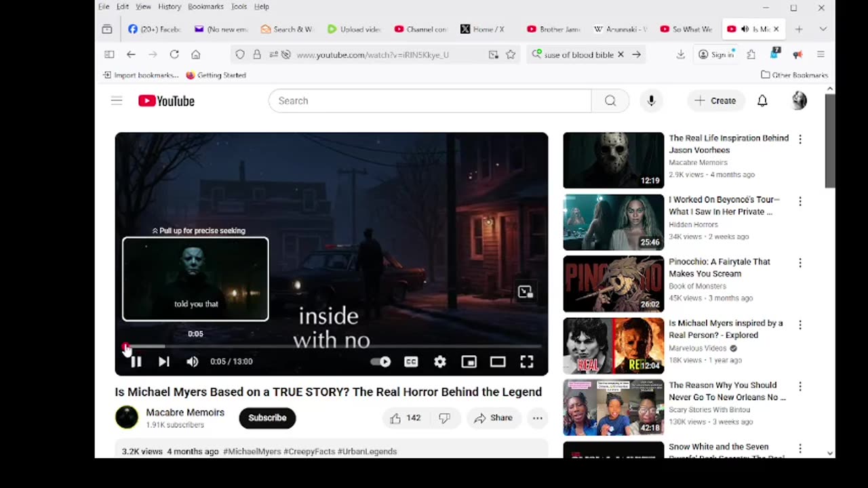Go to YouTube home logo
This screenshot has height=488, width=868.
coord(166,101)
